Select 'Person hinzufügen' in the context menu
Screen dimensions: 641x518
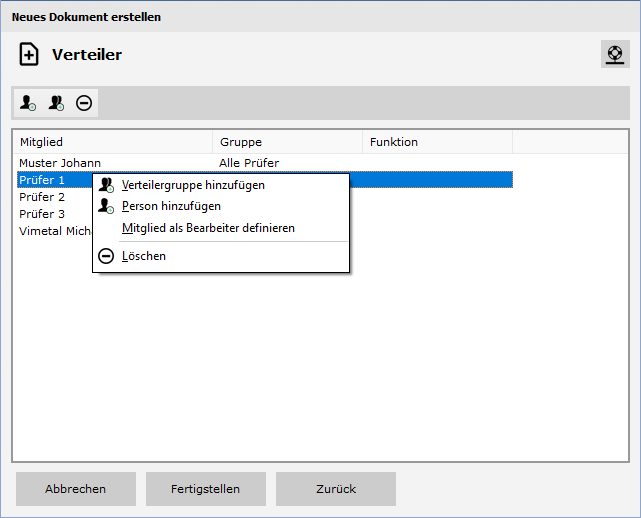(x=171, y=206)
